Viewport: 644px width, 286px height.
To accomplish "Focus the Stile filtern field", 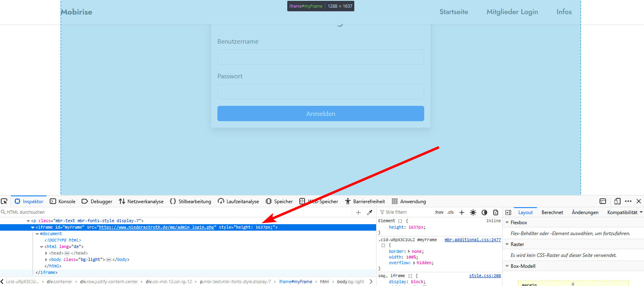I will coord(406,212).
